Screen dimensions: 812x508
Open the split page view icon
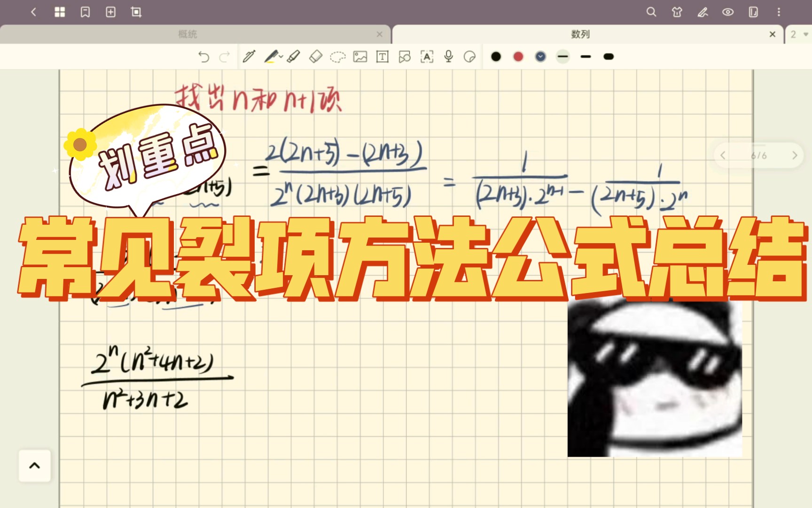pyautogui.click(x=753, y=12)
